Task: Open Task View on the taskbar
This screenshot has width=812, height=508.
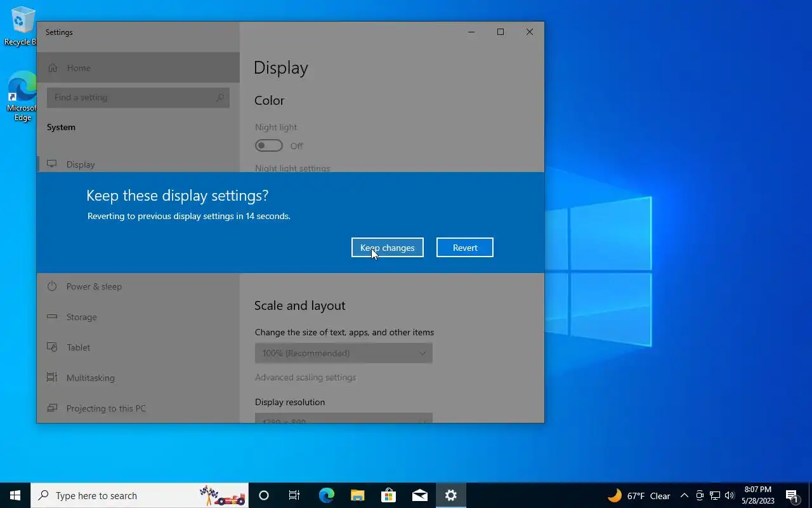Action: coord(294,495)
